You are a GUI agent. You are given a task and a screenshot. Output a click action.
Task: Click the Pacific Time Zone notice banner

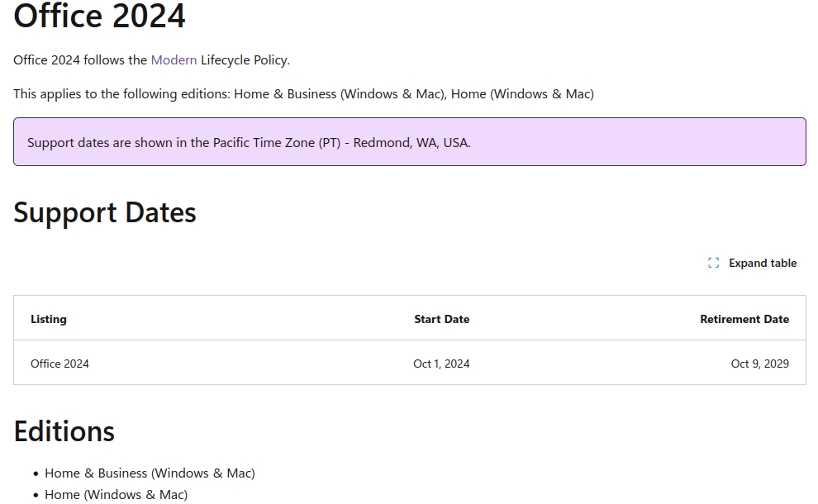409,142
